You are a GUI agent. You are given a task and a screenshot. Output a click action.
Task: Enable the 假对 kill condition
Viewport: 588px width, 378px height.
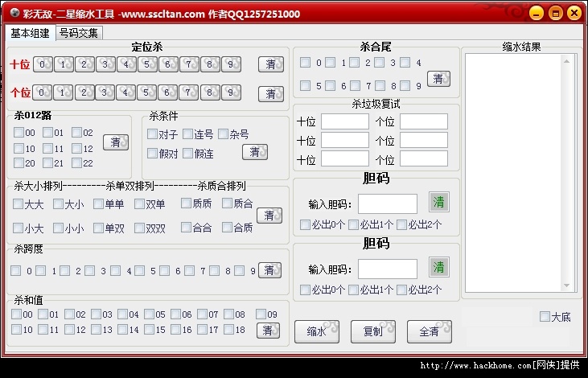tap(152, 153)
